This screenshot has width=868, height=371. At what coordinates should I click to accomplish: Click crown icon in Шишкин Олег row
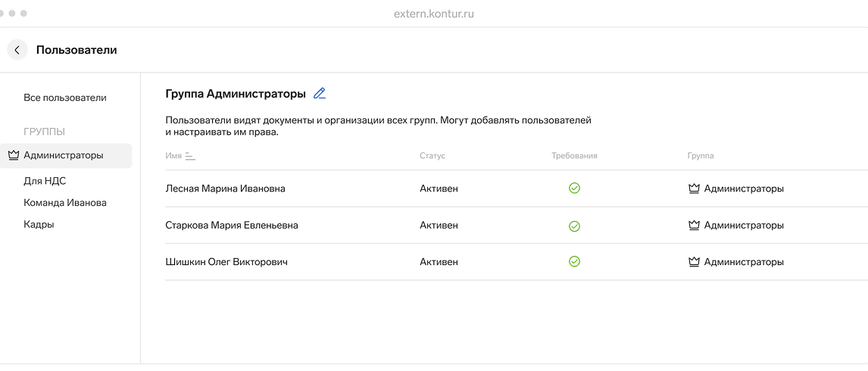tap(694, 262)
